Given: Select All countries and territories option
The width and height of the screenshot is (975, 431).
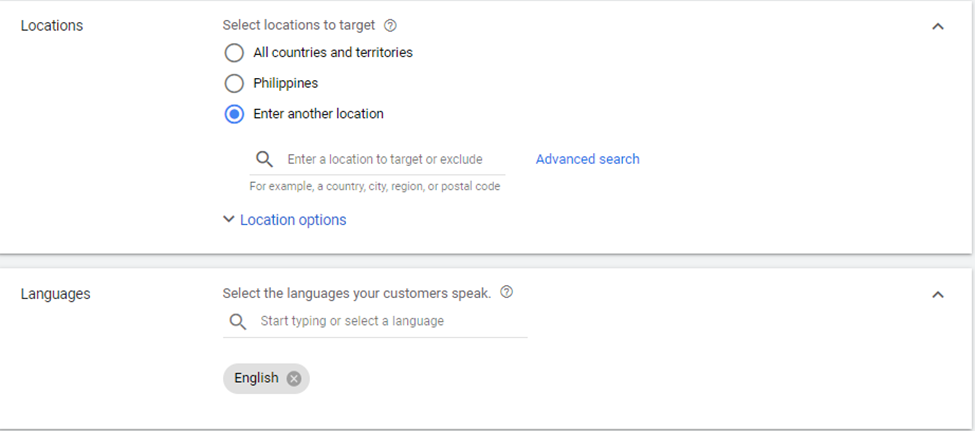Looking at the screenshot, I should pyautogui.click(x=234, y=53).
